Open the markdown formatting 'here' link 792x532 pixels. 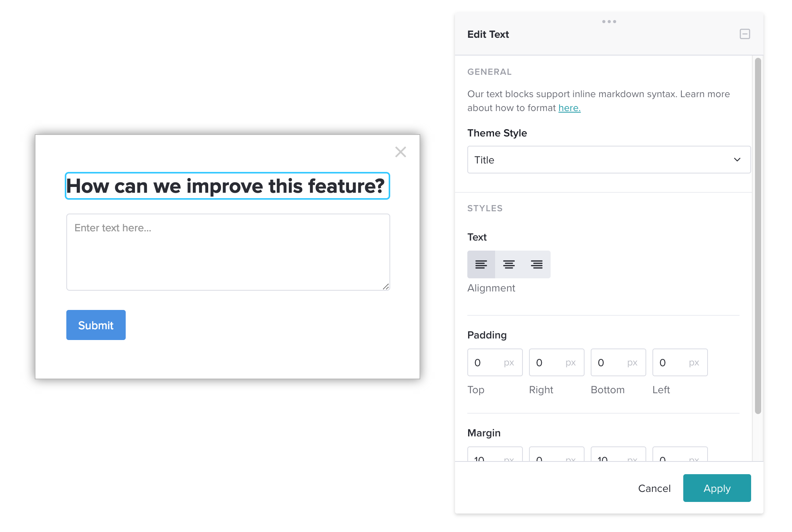569,108
